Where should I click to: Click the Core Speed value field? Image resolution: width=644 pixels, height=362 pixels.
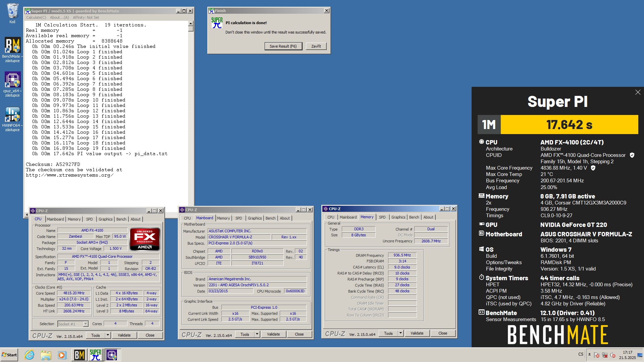[74, 293]
